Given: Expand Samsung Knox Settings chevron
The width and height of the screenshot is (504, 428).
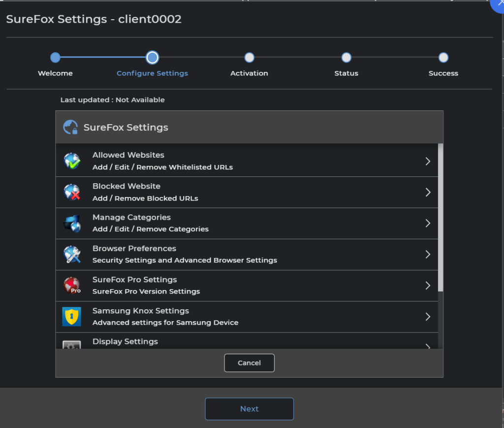Looking at the screenshot, I should [428, 317].
